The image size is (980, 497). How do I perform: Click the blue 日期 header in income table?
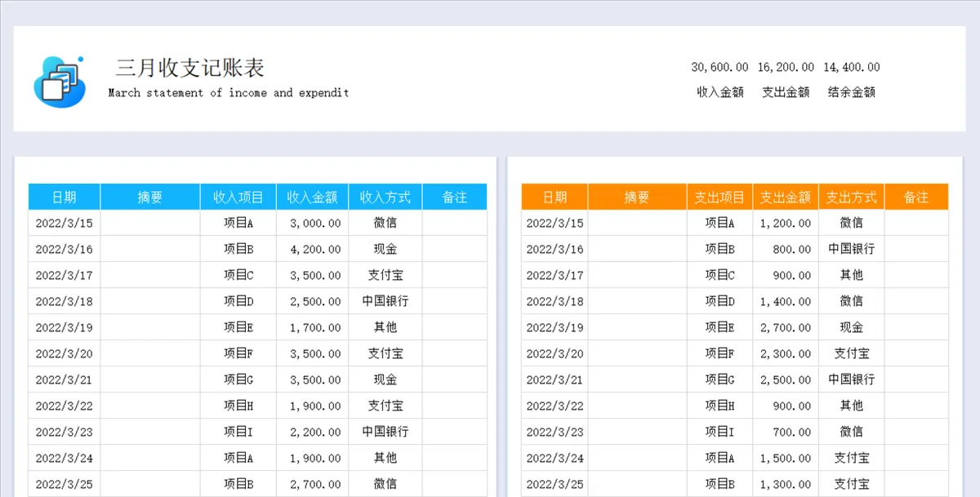tap(65, 197)
